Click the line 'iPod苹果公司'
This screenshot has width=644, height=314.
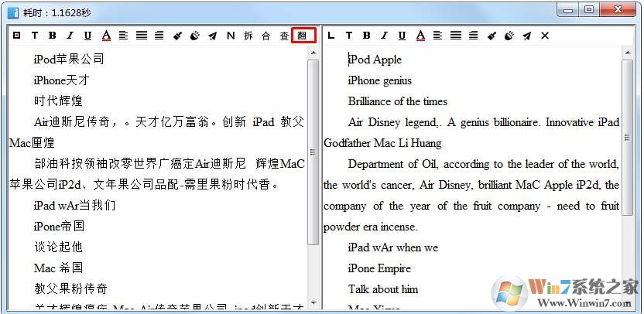point(69,60)
